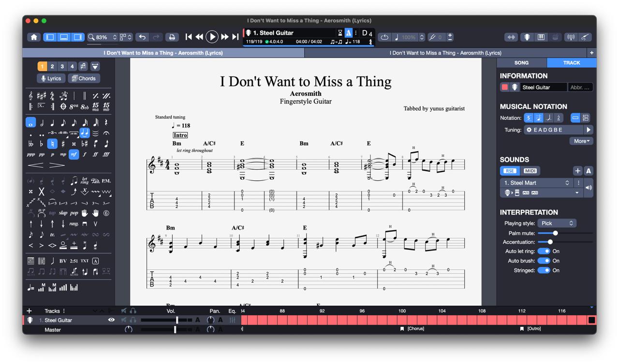Apply the let ring effect

click(85, 181)
